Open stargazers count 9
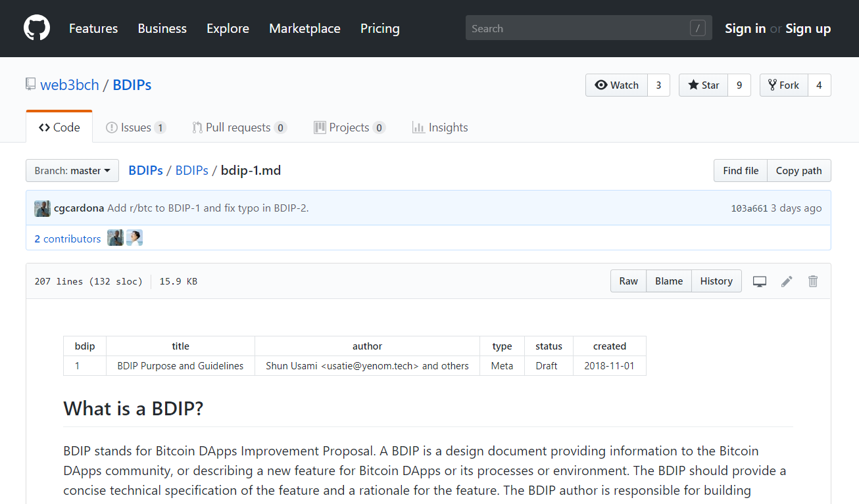 [739, 85]
